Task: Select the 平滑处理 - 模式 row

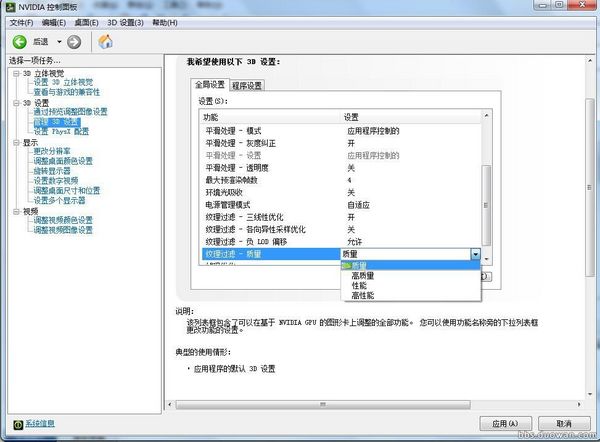Action: click(x=341, y=131)
